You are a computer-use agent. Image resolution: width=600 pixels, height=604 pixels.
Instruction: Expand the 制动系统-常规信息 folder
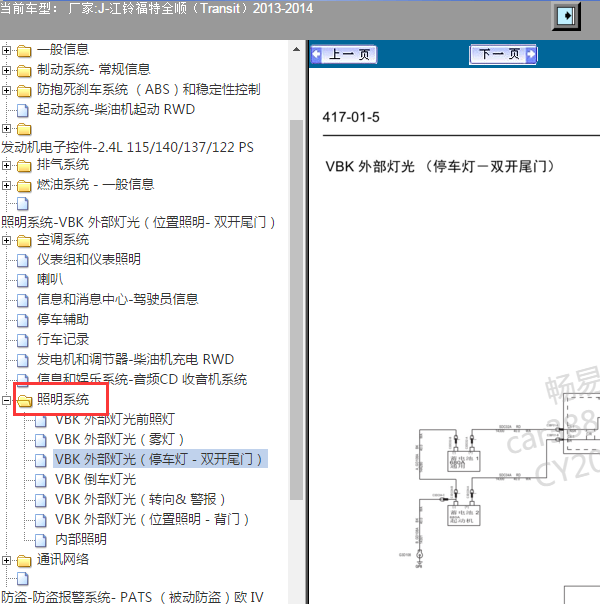click(x=6, y=70)
